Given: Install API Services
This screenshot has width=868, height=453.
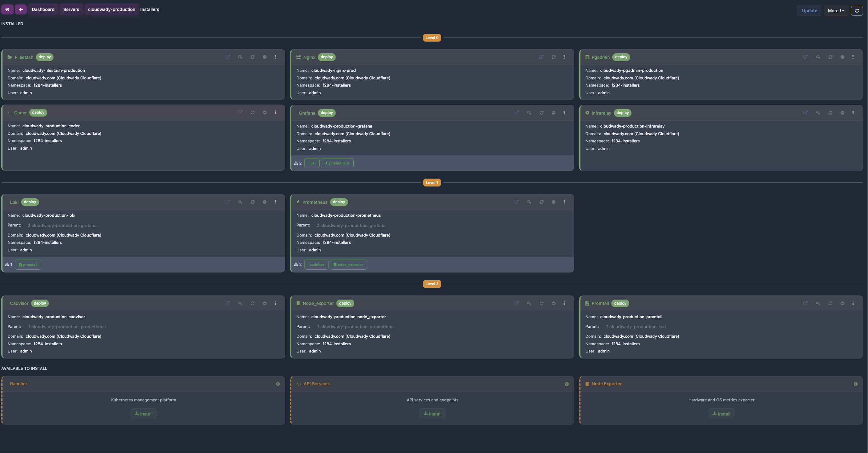Looking at the screenshot, I should [432, 414].
